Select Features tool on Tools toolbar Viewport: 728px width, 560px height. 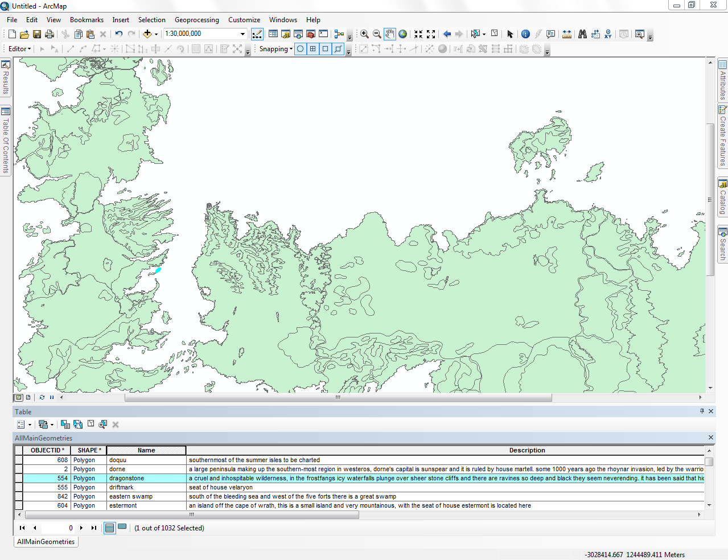pyautogui.click(x=475, y=34)
